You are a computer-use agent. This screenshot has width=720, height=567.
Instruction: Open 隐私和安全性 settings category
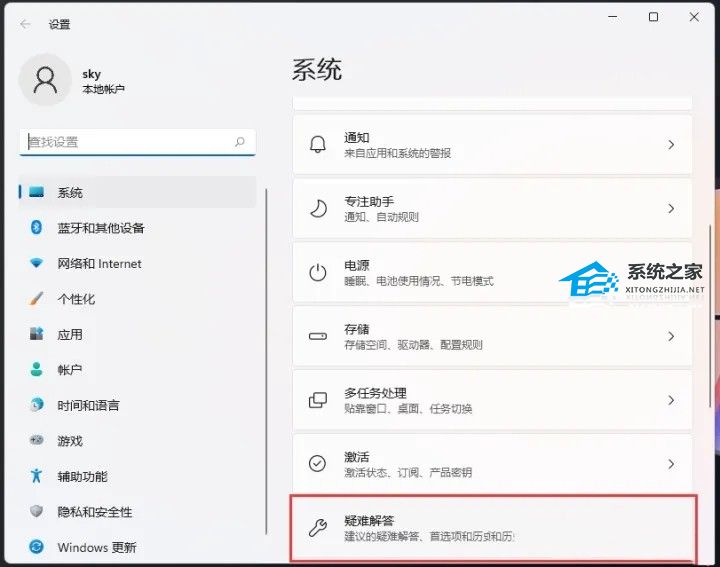pos(137,511)
